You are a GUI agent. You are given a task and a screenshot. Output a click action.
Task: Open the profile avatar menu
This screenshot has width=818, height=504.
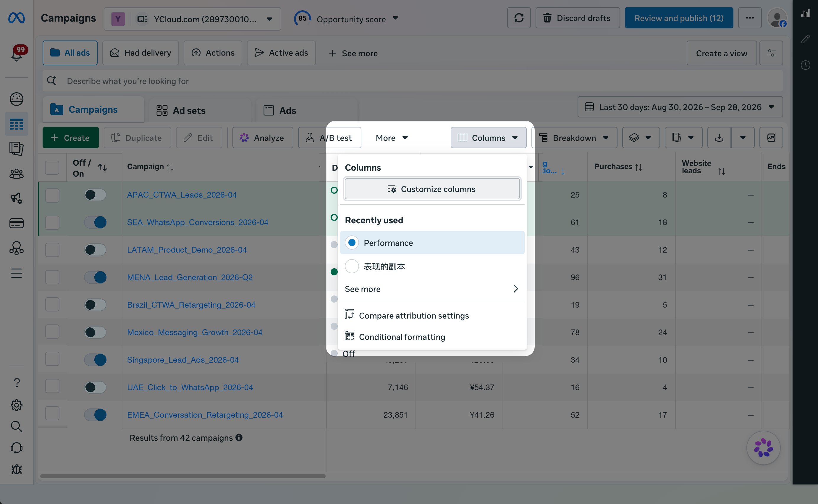(777, 18)
